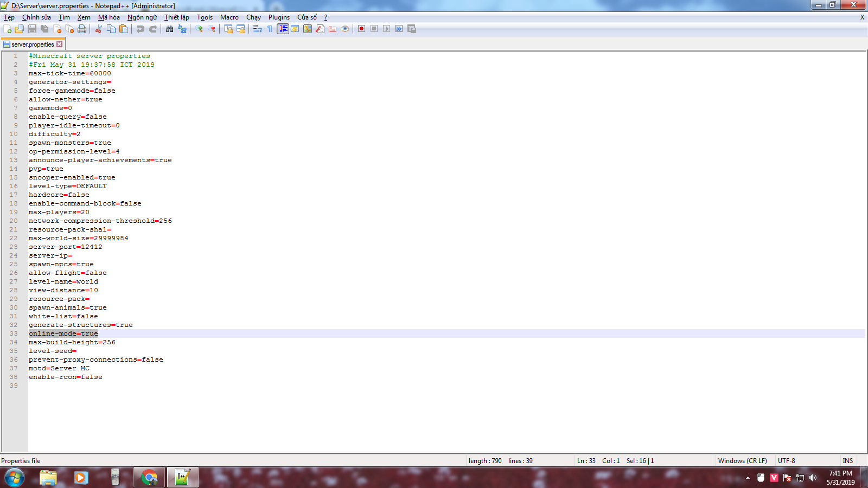This screenshot has width=868, height=488.
Task: Close current document using toolbar icon
Action: point(57,29)
